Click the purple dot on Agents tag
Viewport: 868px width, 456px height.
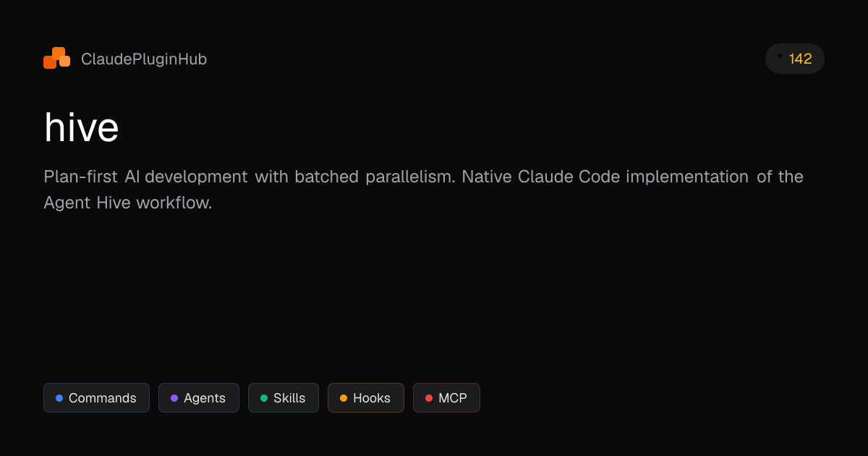(174, 398)
